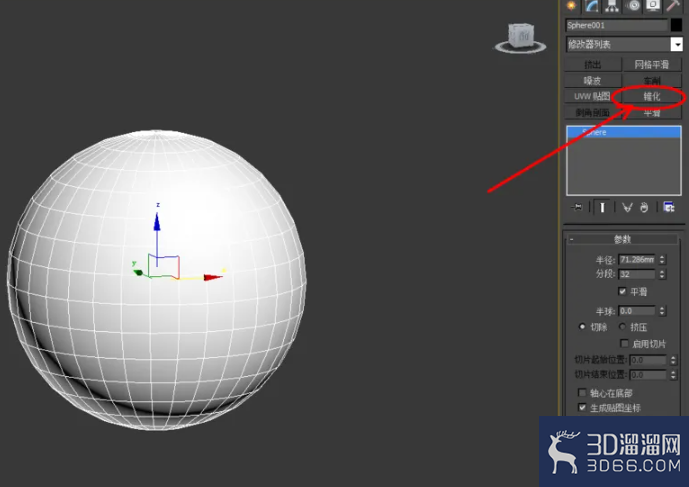Open the Motion command panel tab

(633, 5)
